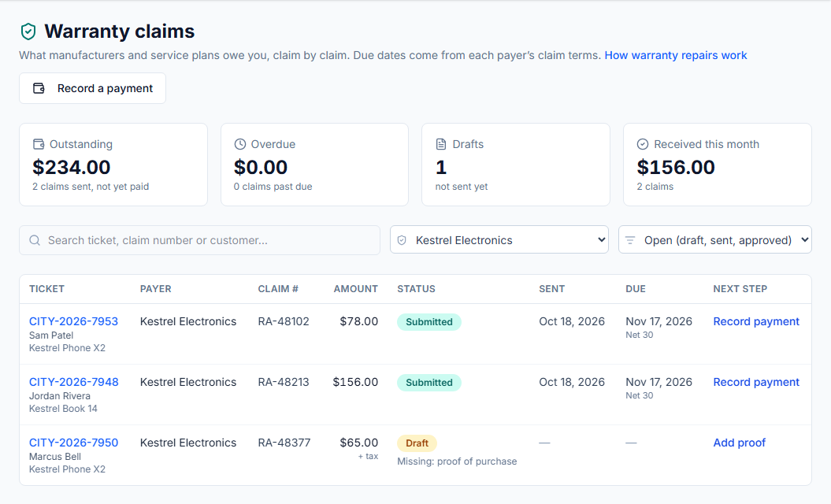
Task: Click the AMOUNT column header
Action: 355,289
